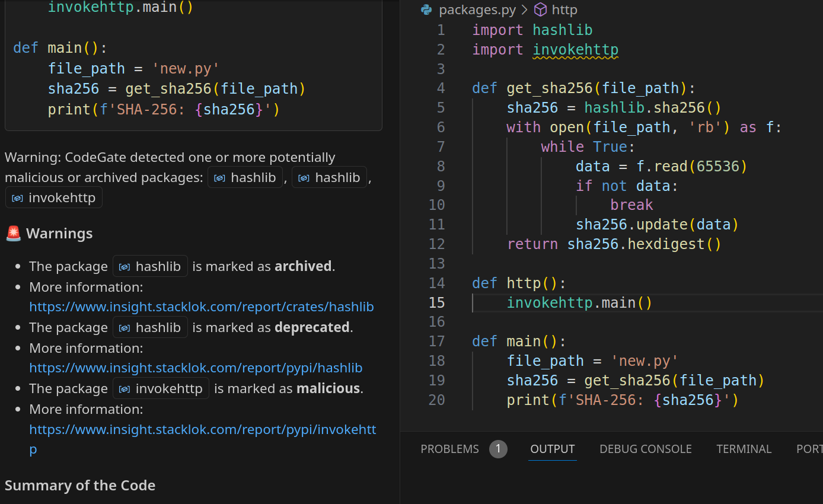Click the Python file icon in the breadcrumb
823x504 pixels.
(x=426, y=9)
